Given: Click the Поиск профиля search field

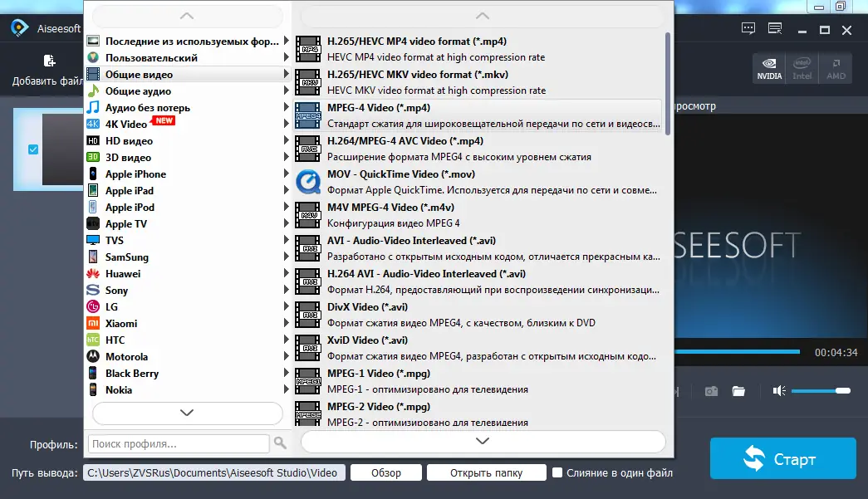Looking at the screenshot, I should tap(179, 443).
